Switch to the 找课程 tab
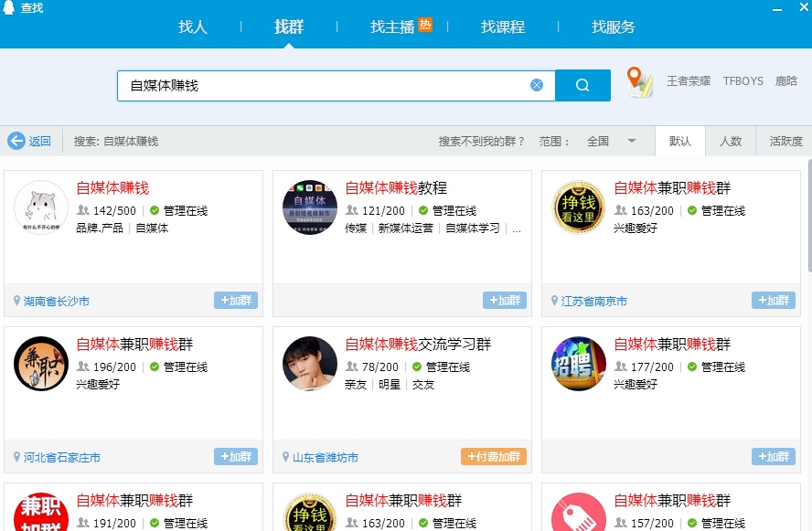812x531 pixels. pos(502,27)
